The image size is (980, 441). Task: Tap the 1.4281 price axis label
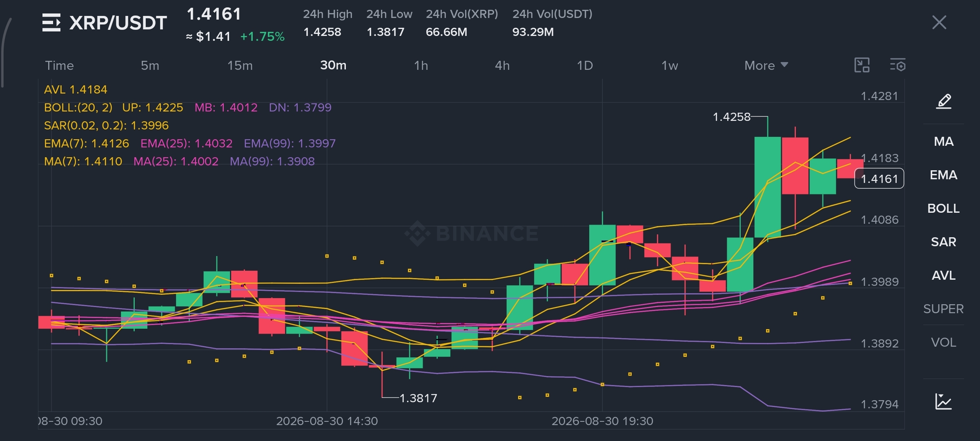coord(880,96)
